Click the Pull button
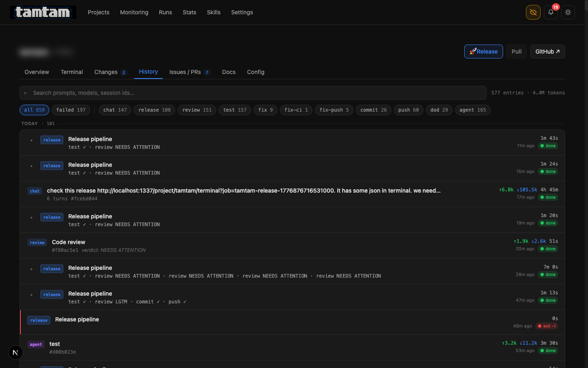Screen dimensions: 588x368 [x=517, y=52]
